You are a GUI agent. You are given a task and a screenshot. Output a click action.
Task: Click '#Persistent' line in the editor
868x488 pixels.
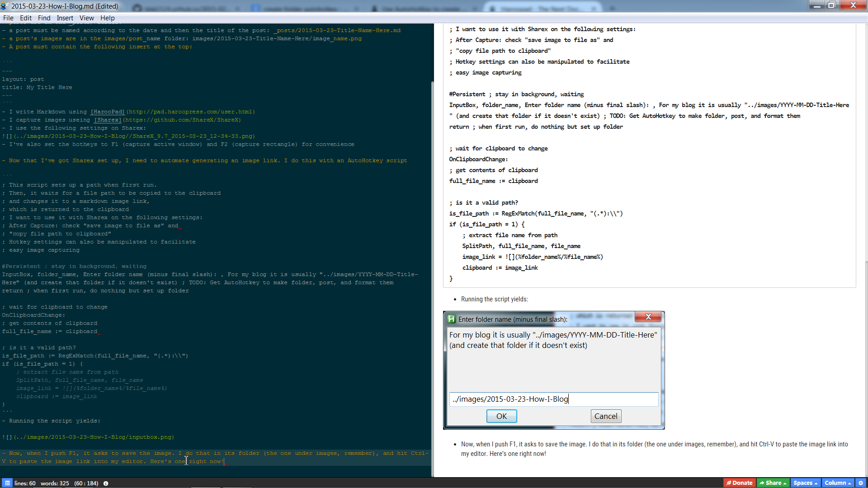coord(74,266)
